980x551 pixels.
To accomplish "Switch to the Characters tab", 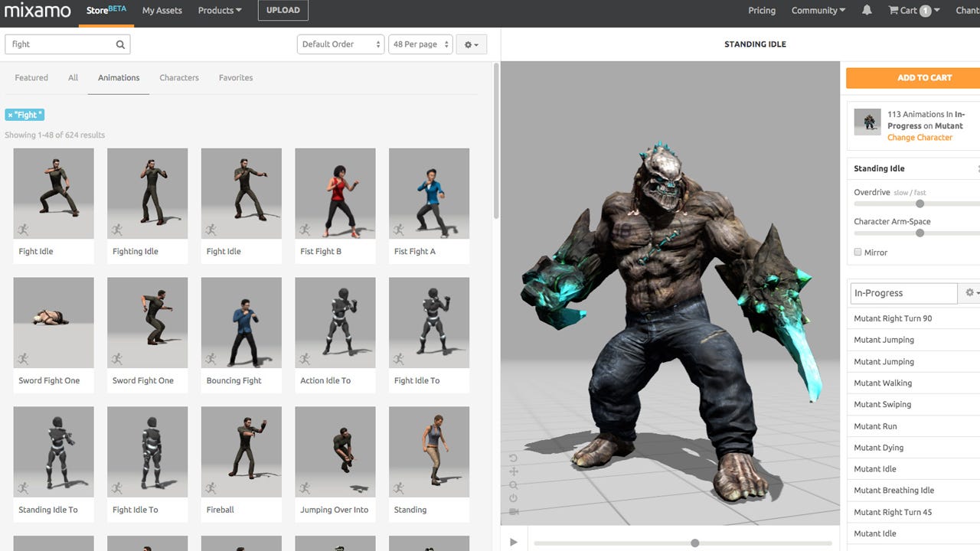I will pyautogui.click(x=179, y=78).
